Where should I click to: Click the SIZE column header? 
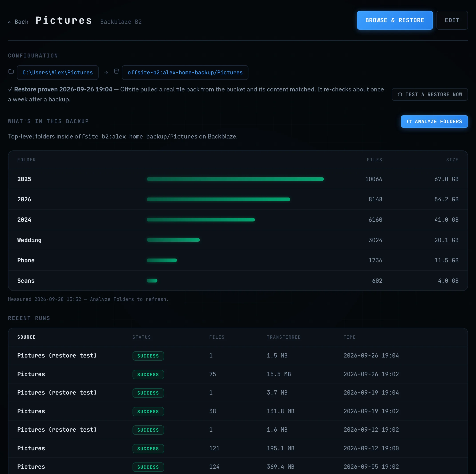[452, 160]
